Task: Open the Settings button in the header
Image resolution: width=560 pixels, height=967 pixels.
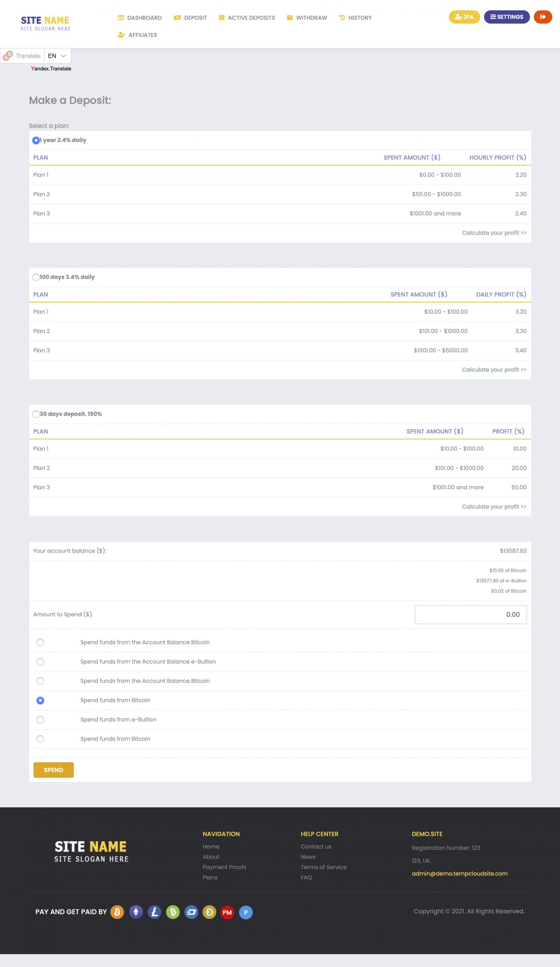Action: click(x=506, y=17)
